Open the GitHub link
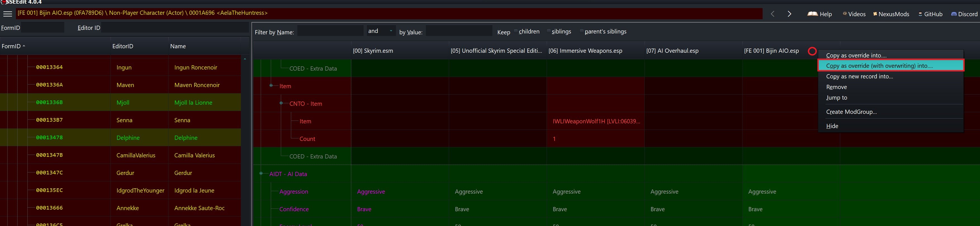 pyautogui.click(x=931, y=14)
